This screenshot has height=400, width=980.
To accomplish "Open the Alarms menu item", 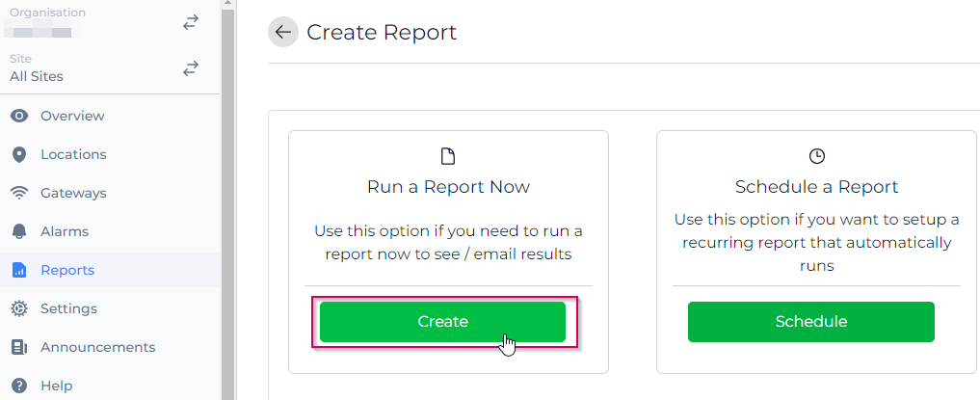I will click(65, 231).
